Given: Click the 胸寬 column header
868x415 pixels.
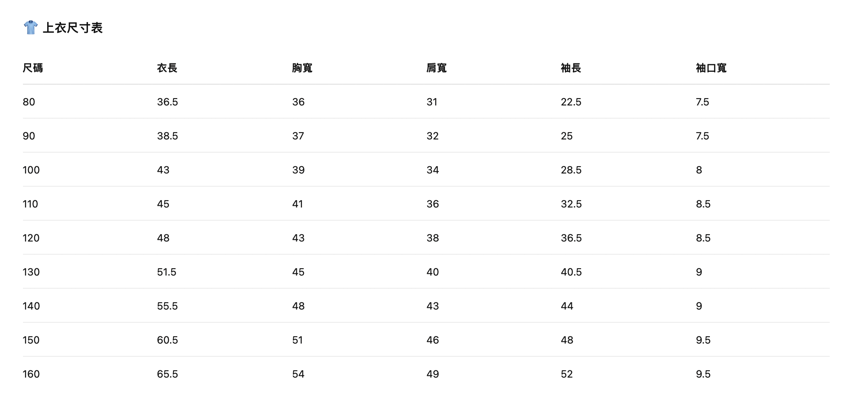Looking at the screenshot, I should [x=302, y=68].
